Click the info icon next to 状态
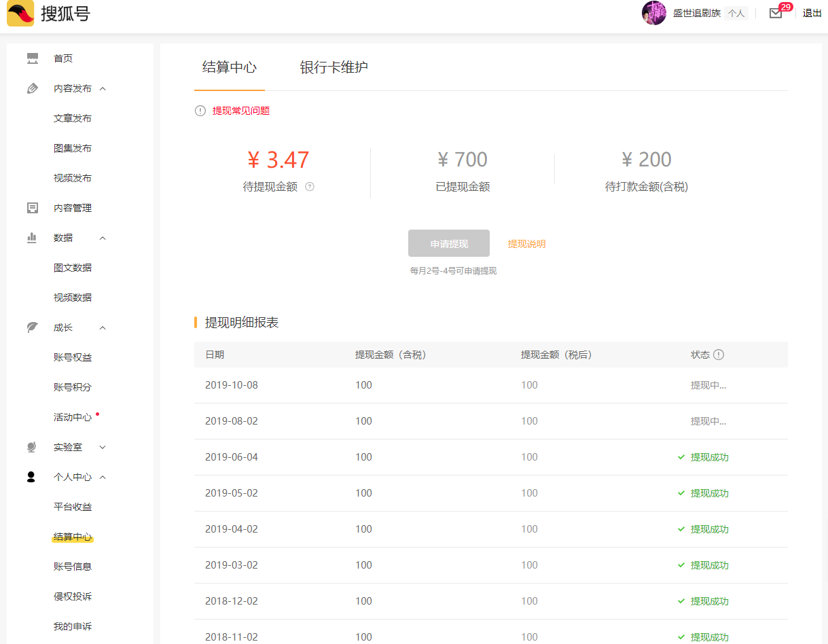Screen dimensions: 828x644 (719, 355)
